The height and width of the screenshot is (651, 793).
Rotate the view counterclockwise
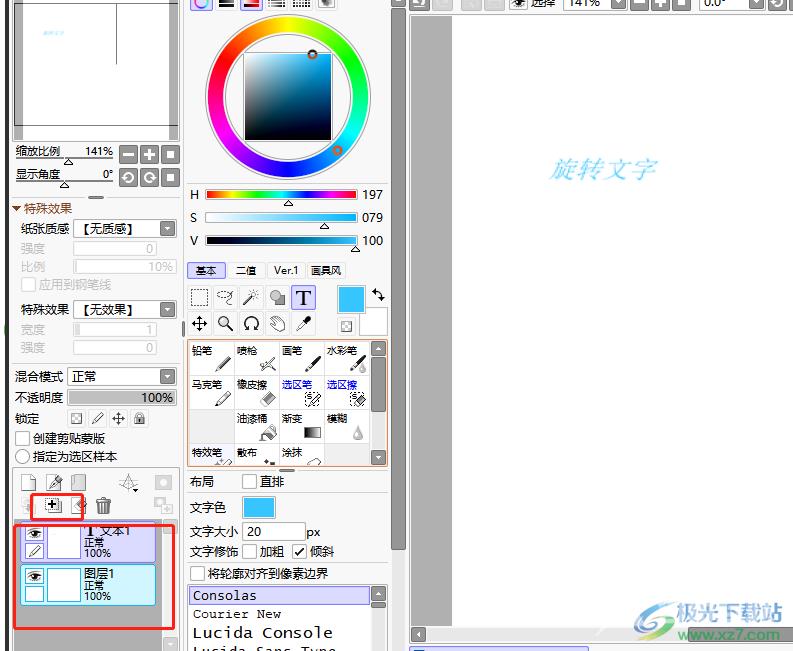pyautogui.click(x=128, y=178)
